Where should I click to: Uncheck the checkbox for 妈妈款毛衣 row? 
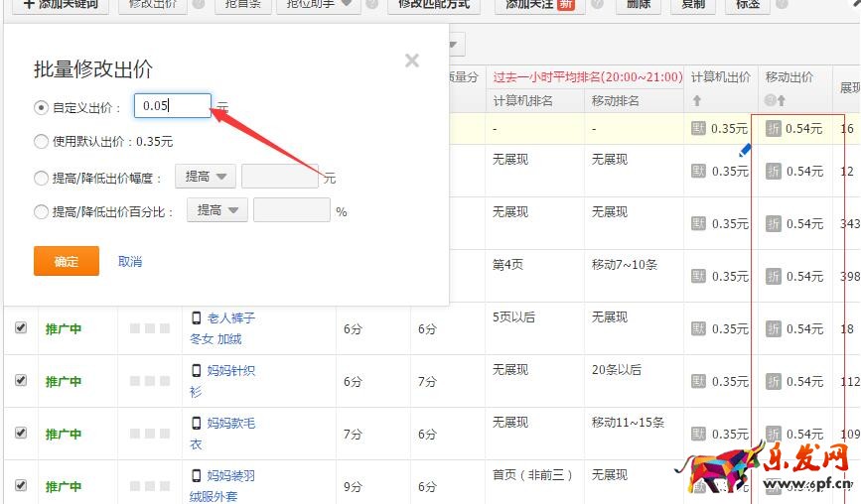point(21,433)
